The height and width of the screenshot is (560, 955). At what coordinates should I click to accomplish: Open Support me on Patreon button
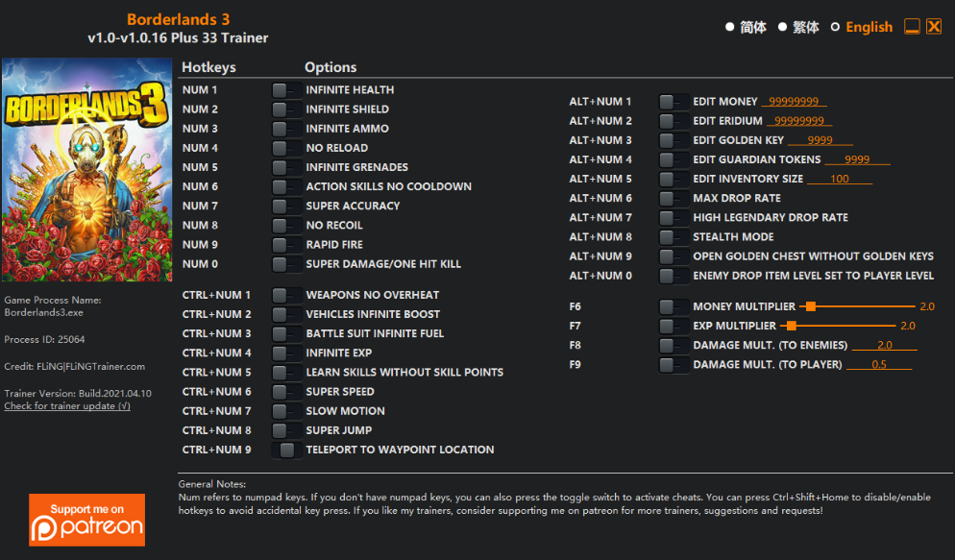(x=87, y=520)
